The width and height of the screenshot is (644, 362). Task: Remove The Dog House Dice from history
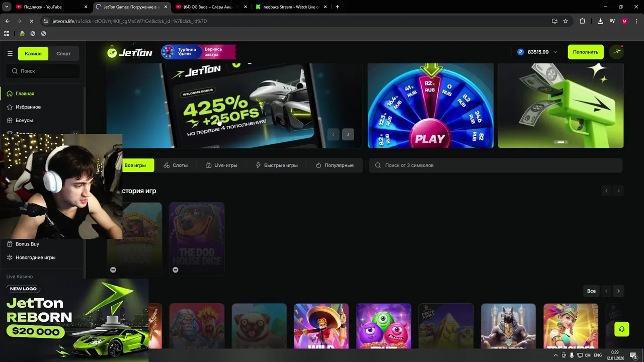[x=175, y=269]
